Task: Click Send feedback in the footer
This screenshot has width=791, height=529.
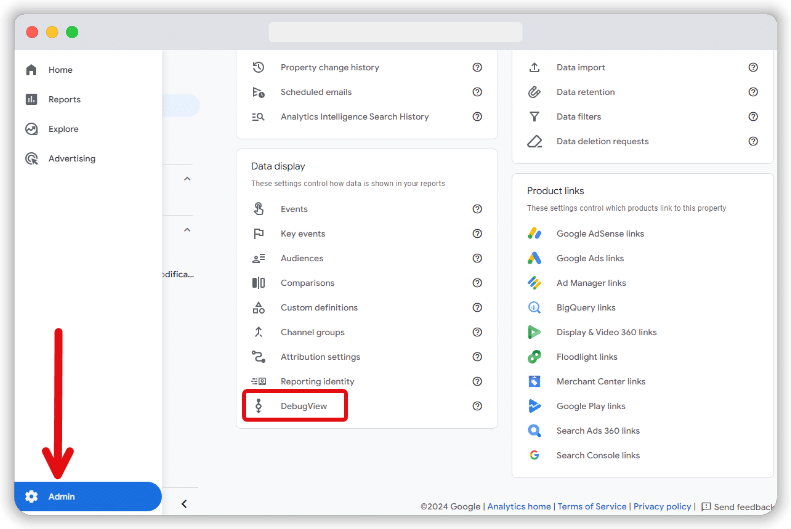Action: click(x=737, y=506)
